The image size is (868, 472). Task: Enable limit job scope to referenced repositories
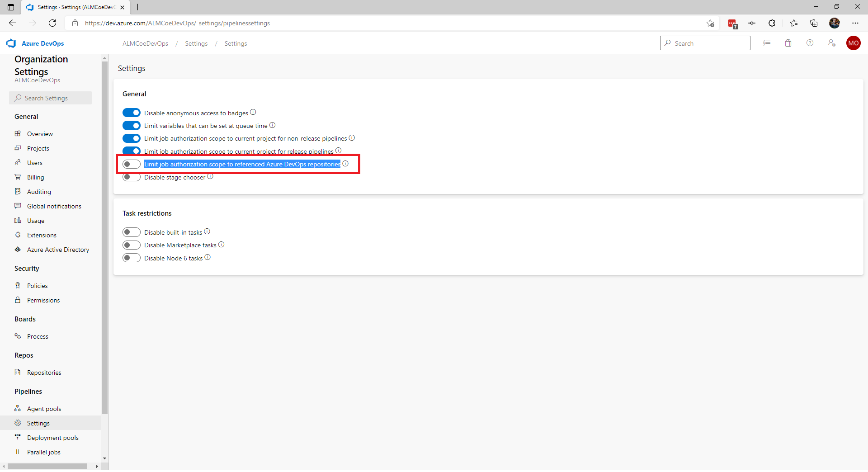[x=132, y=164]
